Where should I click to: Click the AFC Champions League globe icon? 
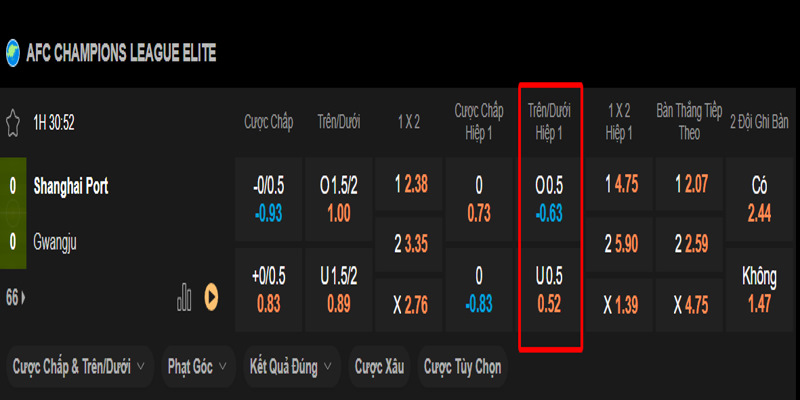coord(13,53)
